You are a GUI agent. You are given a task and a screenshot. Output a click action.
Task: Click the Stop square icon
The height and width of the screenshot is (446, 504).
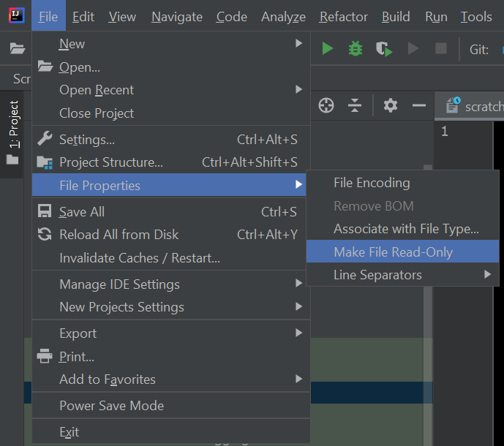coord(441,49)
